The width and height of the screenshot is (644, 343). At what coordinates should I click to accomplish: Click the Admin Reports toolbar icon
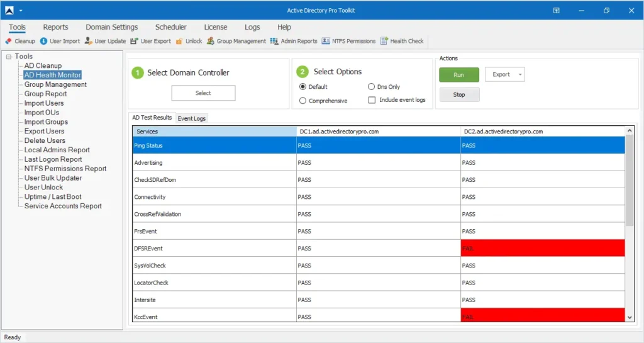click(274, 41)
